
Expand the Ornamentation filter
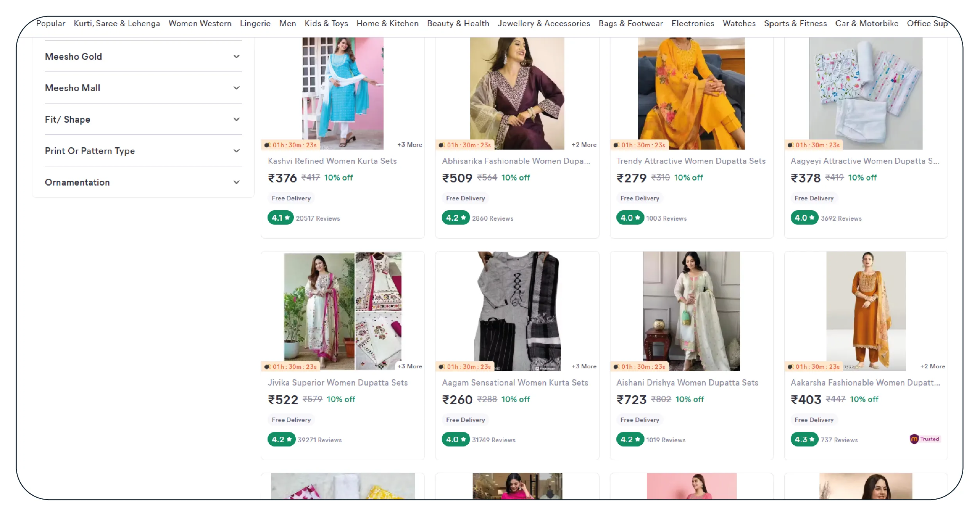pyautogui.click(x=236, y=182)
